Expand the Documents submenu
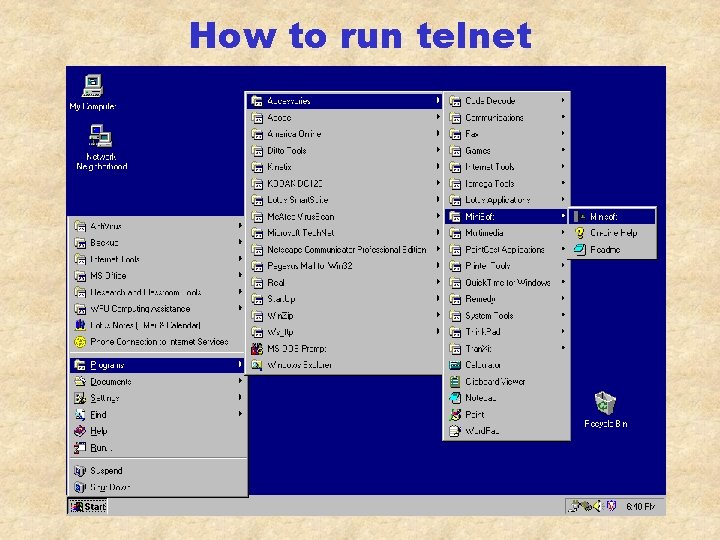 click(x=158, y=382)
